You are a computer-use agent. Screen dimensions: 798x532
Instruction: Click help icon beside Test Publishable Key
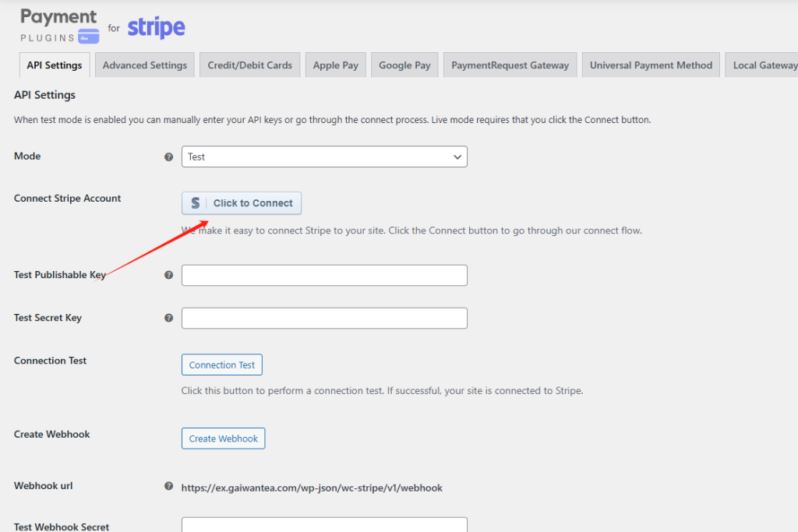pyautogui.click(x=168, y=275)
